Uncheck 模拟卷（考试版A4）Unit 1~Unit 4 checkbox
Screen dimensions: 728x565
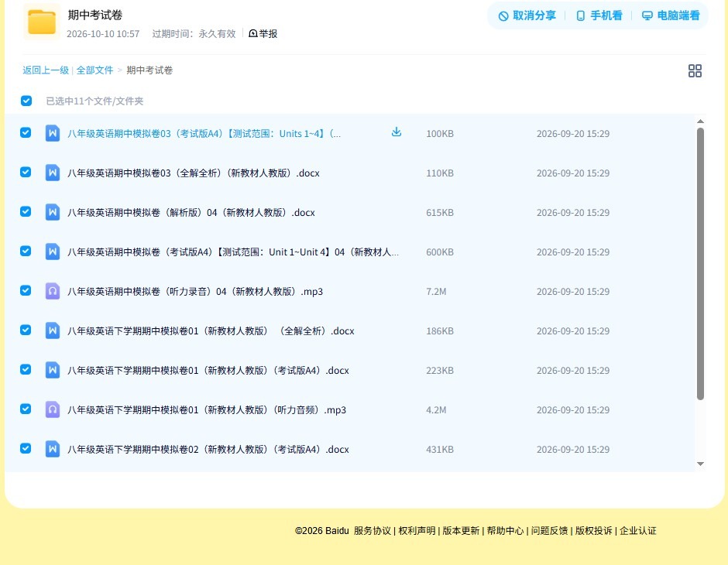click(x=26, y=251)
